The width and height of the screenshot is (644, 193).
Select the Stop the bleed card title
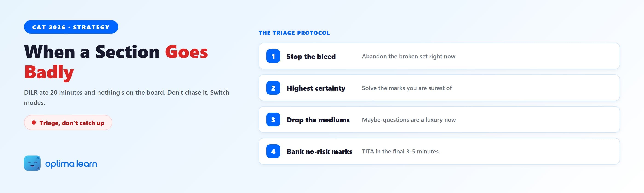(311, 57)
